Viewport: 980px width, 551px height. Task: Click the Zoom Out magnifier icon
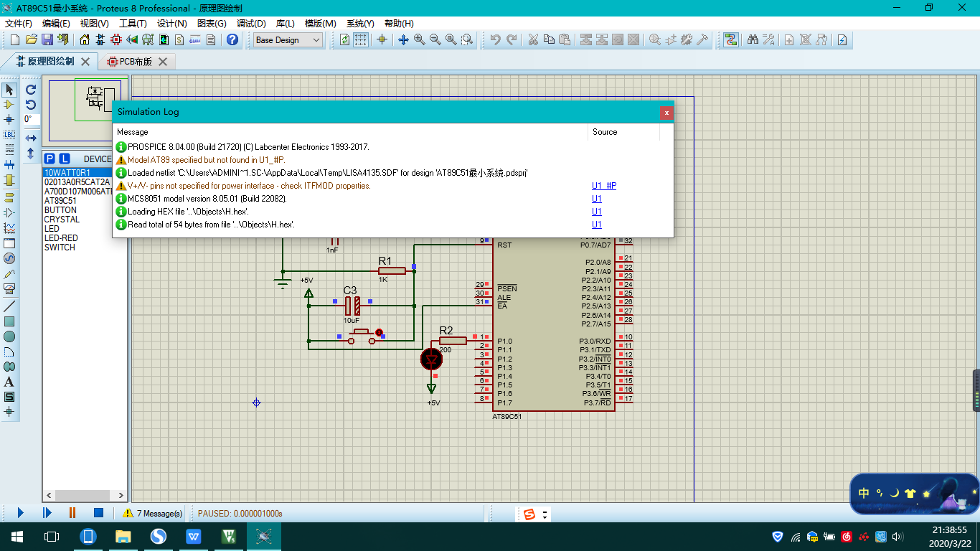pos(435,39)
